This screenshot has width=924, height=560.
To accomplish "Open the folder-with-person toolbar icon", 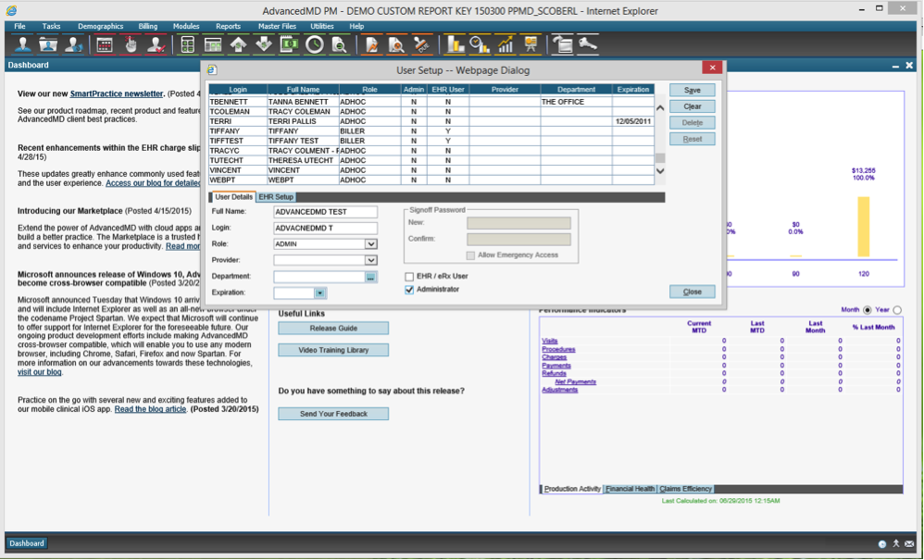I will click(x=48, y=44).
